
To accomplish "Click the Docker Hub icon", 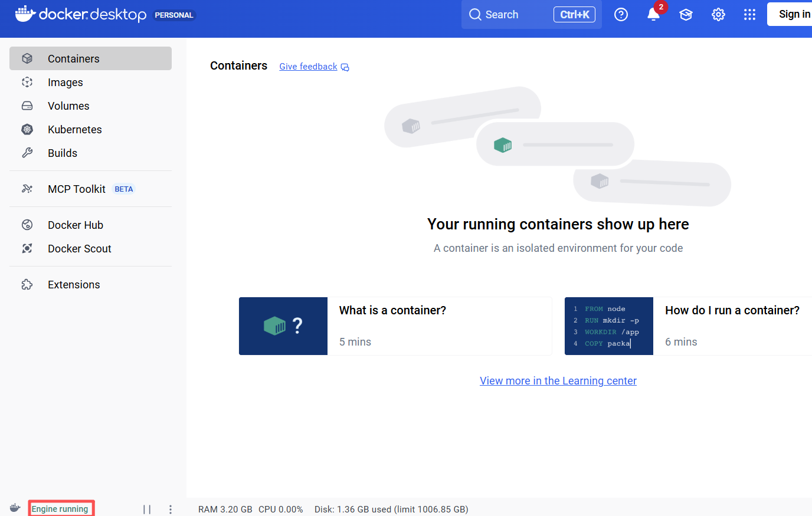I will 27,225.
